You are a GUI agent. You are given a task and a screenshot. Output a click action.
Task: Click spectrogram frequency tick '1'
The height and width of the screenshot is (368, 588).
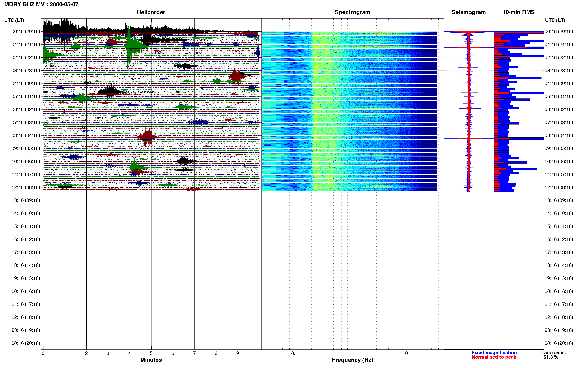(350, 353)
